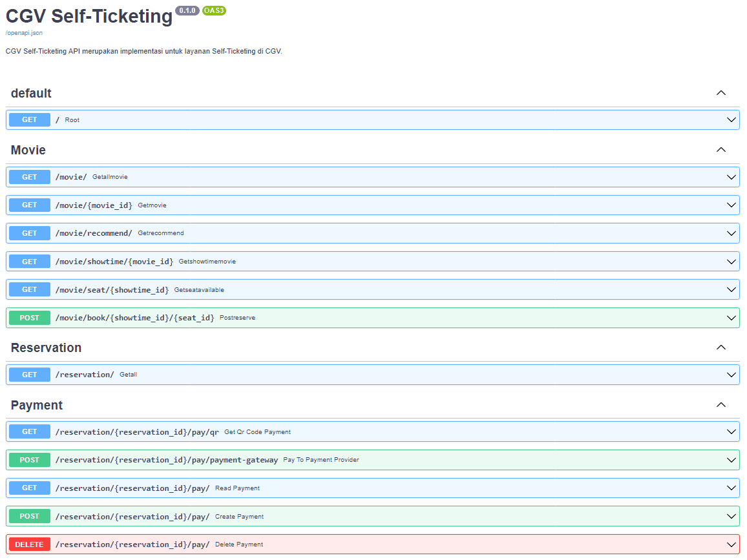Viewport: 747px width, 560px height.
Task: Open the /openapi.json link
Action: pos(24,33)
